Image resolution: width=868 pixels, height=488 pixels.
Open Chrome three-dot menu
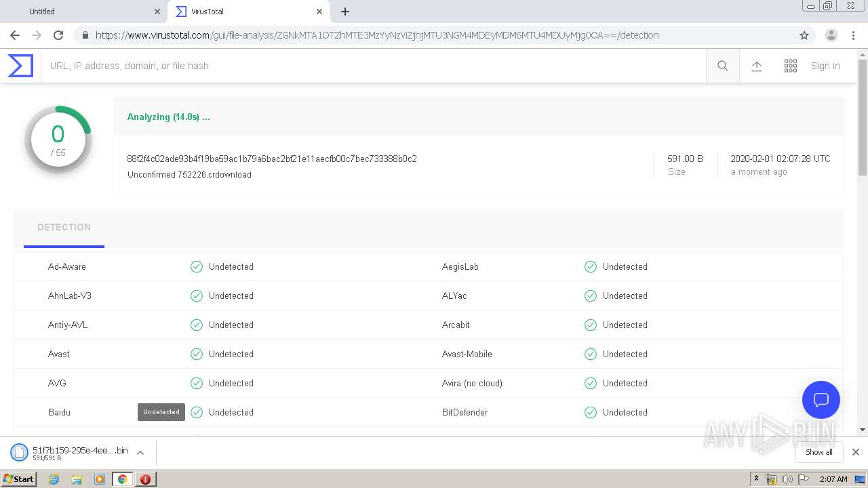click(853, 35)
